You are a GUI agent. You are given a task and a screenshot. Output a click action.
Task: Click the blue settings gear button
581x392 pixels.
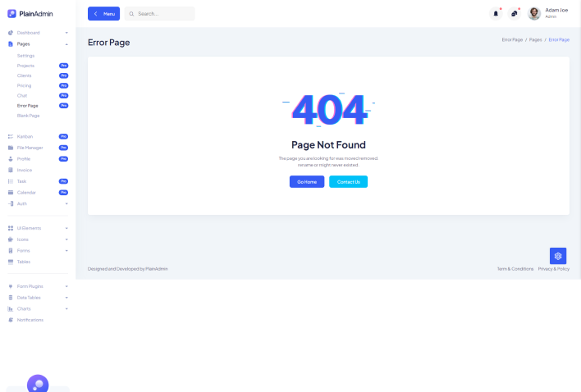558,256
